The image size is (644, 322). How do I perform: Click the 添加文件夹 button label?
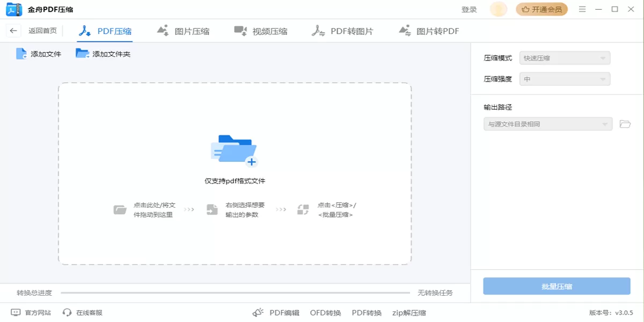[x=112, y=54]
